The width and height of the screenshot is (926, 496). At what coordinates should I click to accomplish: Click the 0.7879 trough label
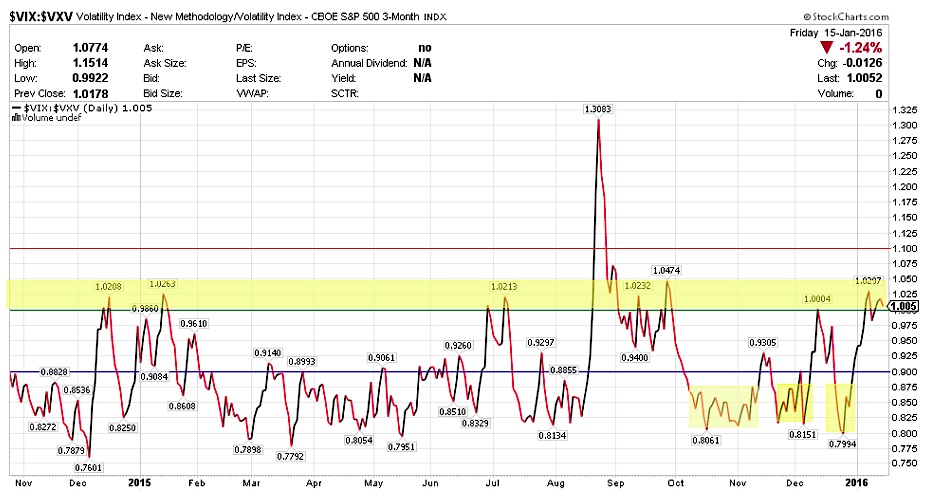pyautogui.click(x=71, y=451)
